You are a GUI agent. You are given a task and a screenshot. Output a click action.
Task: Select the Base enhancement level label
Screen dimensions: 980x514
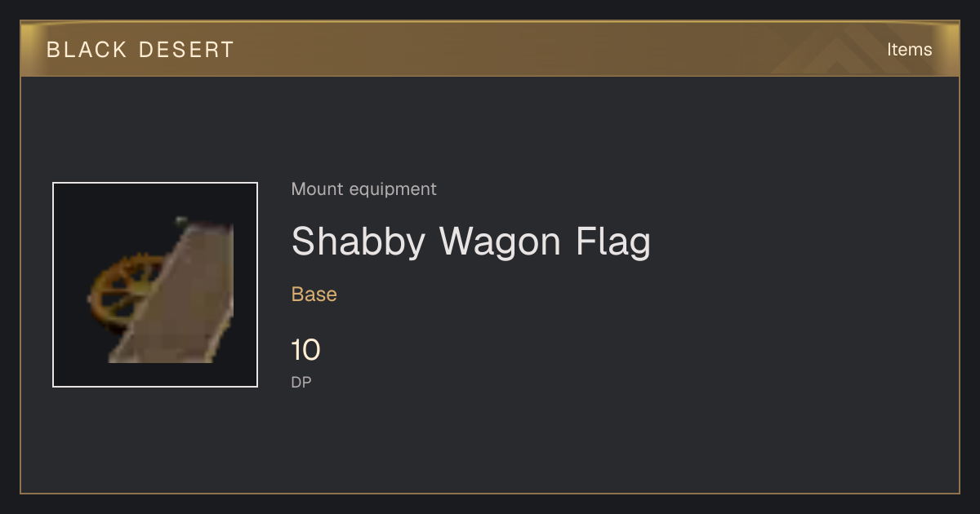pyautogui.click(x=314, y=295)
